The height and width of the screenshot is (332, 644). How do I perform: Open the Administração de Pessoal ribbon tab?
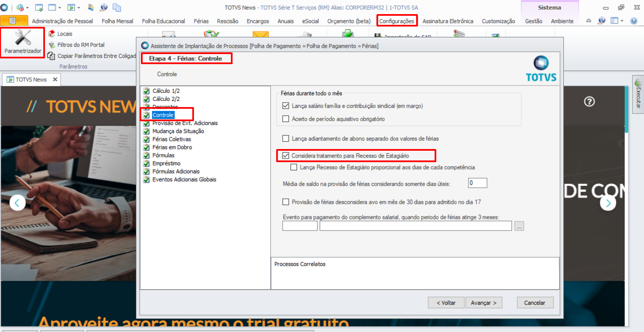coord(62,21)
